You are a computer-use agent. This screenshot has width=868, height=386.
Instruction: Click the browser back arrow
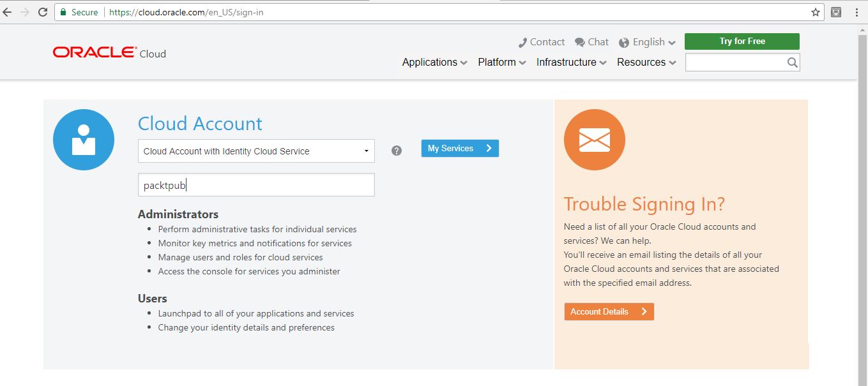[x=8, y=12]
